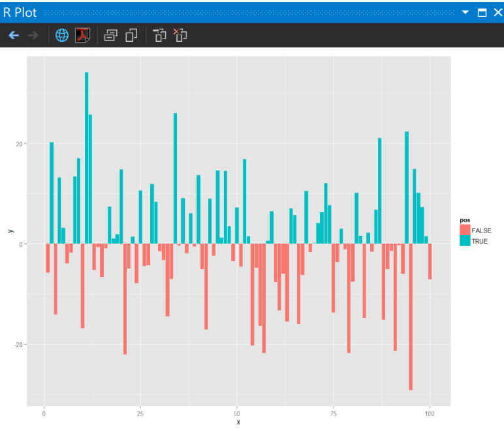Viewport: 504px width, 433px height.
Task: Click the y-axis tick label '0'
Action: pyautogui.click(x=21, y=245)
